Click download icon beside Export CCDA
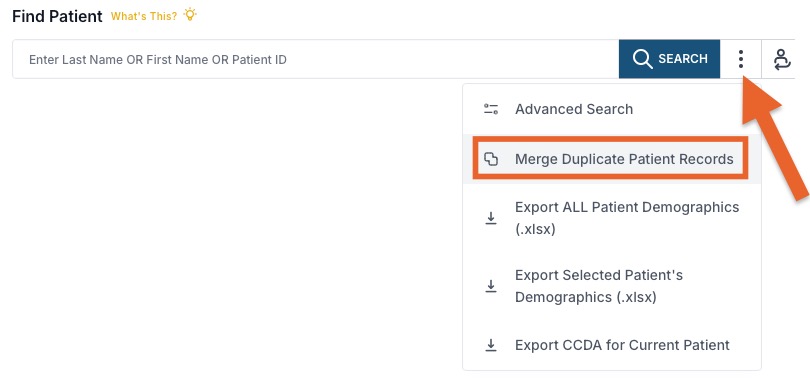 491,345
